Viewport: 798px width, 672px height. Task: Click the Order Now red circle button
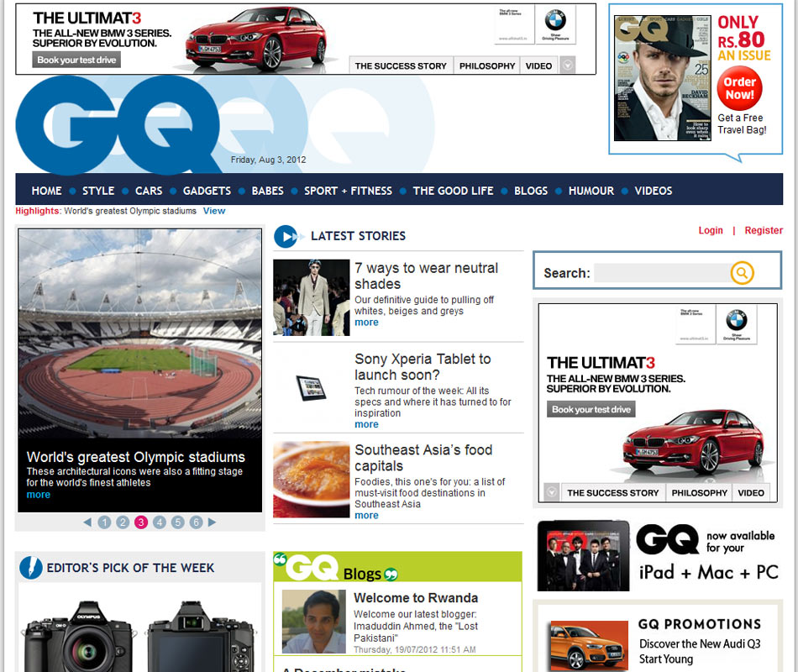point(739,88)
